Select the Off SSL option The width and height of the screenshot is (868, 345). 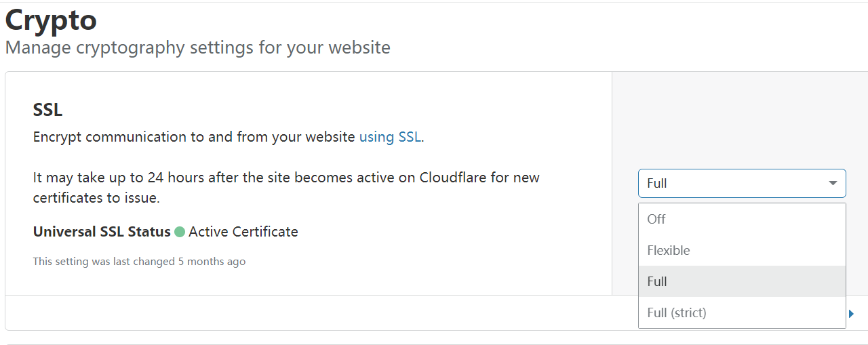tap(656, 219)
